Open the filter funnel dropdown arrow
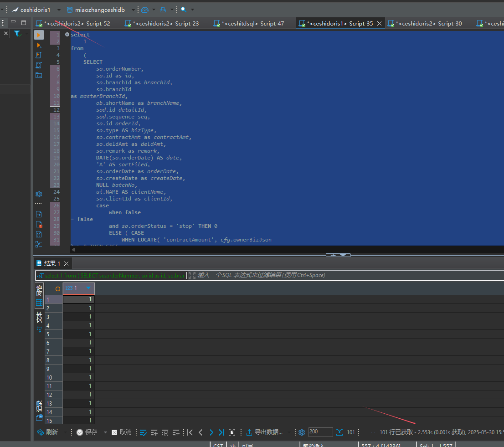The image size is (504, 447). pos(27,33)
